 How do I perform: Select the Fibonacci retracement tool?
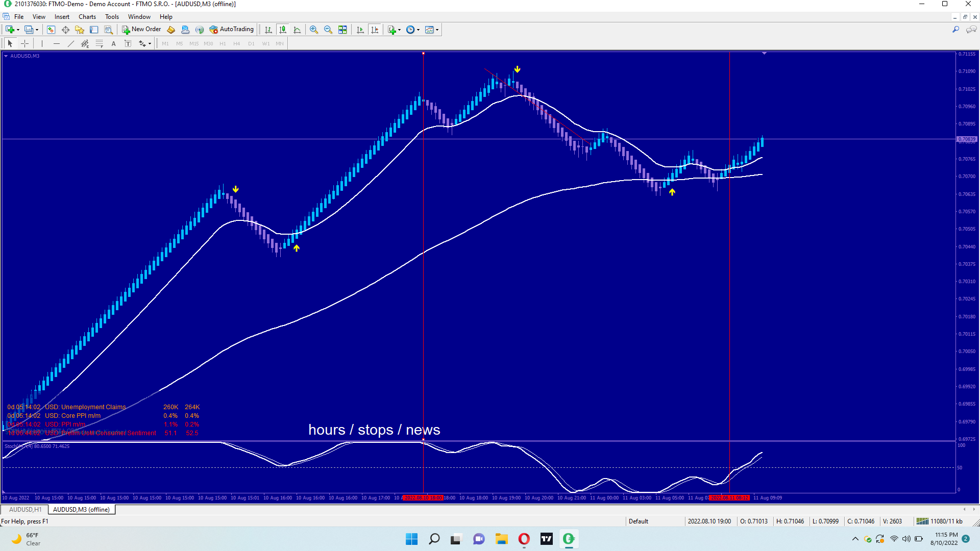pos(100,44)
